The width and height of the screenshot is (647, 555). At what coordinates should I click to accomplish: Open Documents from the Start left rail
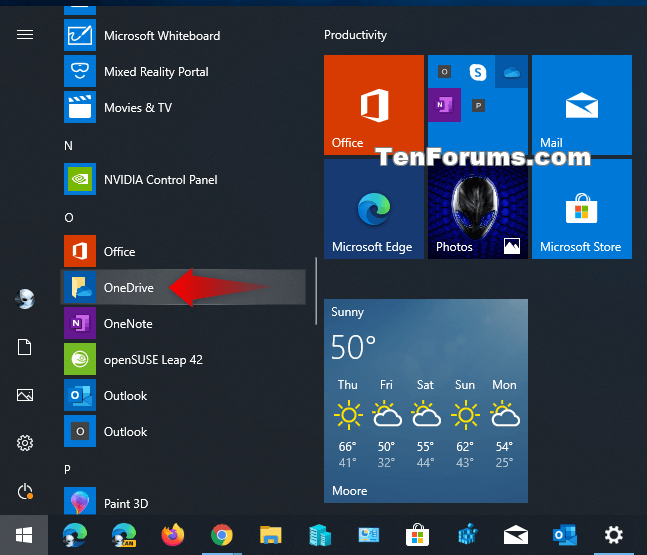pos(25,347)
